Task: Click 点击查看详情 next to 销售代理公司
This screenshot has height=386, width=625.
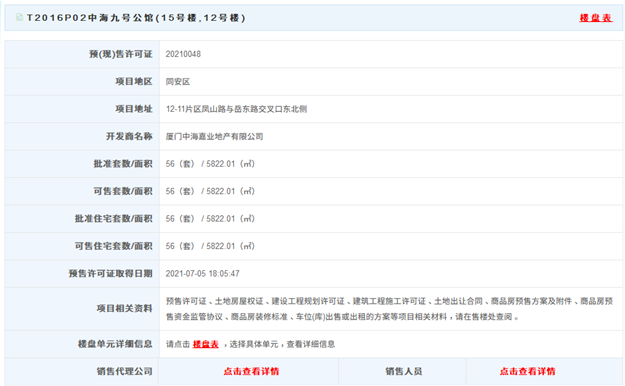Action: click(x=251, y=372)
